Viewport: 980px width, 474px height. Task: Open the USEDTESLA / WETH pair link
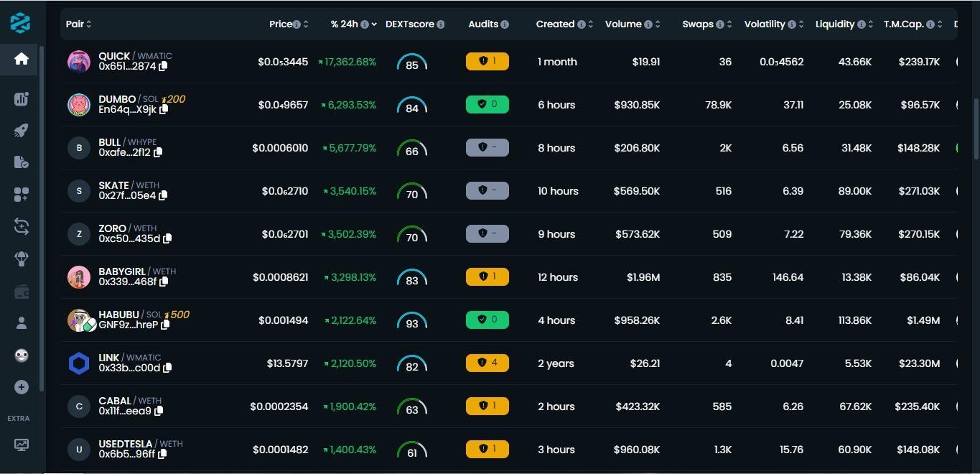click(x=141, y=443)
